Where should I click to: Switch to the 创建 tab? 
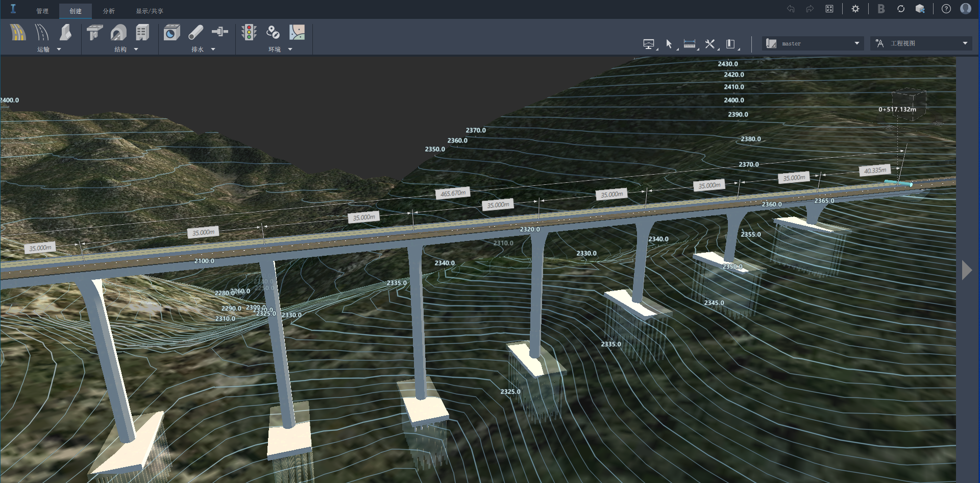pyautogui.click(x=76, y=11)
